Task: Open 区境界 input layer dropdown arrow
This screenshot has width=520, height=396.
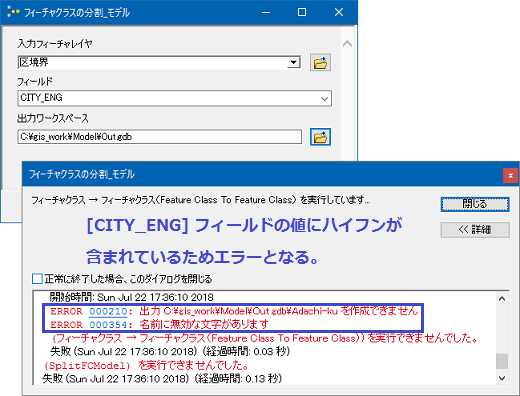Action: 294,62
